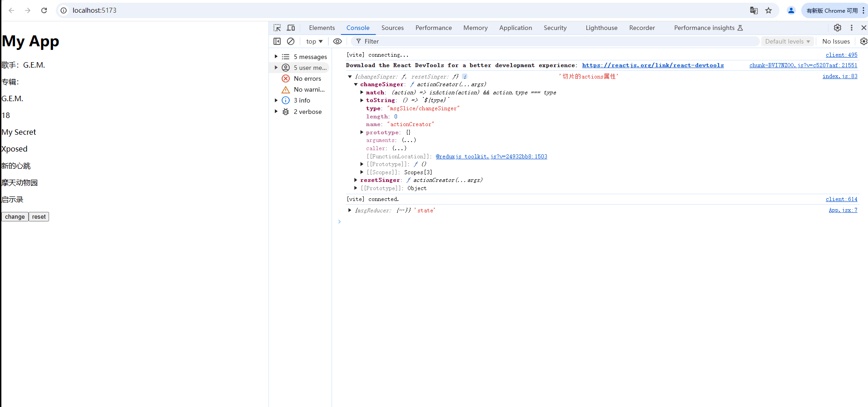
Task: Click the Google Translate icon in address bar
Action: point(754,10)
